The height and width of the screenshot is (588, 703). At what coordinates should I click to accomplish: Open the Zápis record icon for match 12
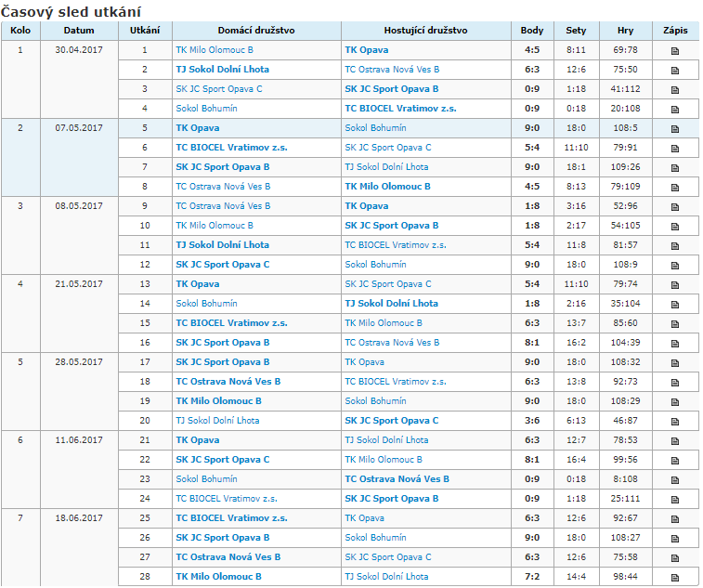pos(675,265)
